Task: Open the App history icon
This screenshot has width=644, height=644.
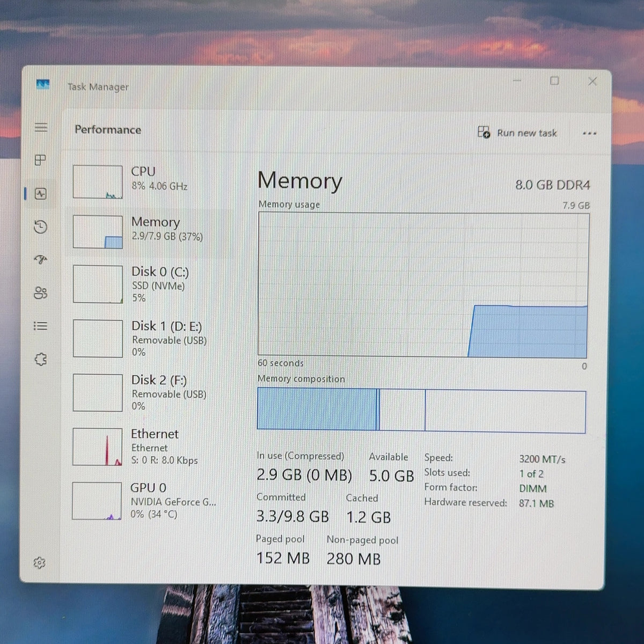Action: click(40, 227)
